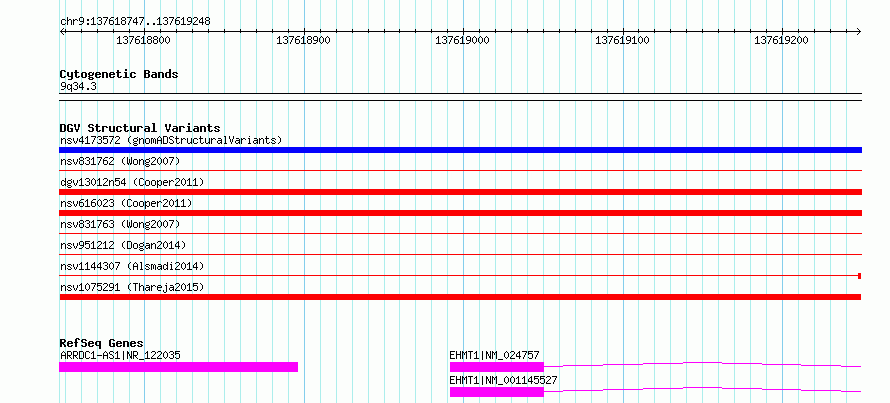Click the magenta ARRDC1-AS1 exon bar
The width and height of the screenshot is (890, 403).
click(178, 367)
